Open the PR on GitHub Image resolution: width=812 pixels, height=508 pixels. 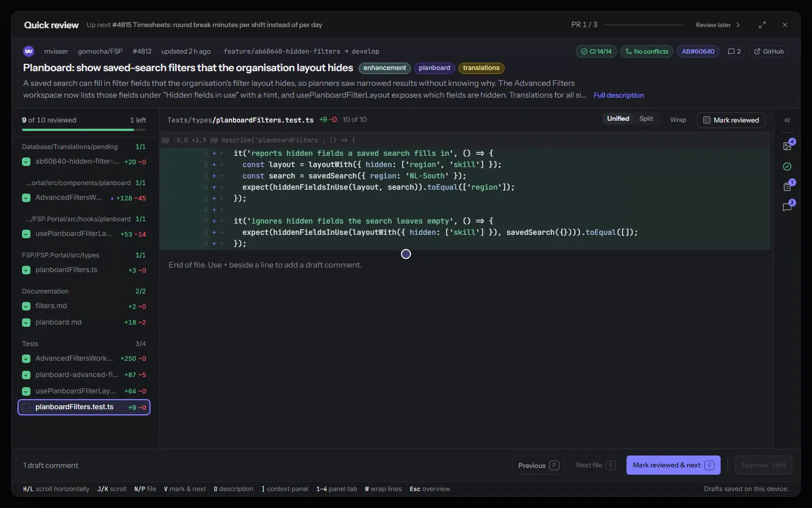769,51
